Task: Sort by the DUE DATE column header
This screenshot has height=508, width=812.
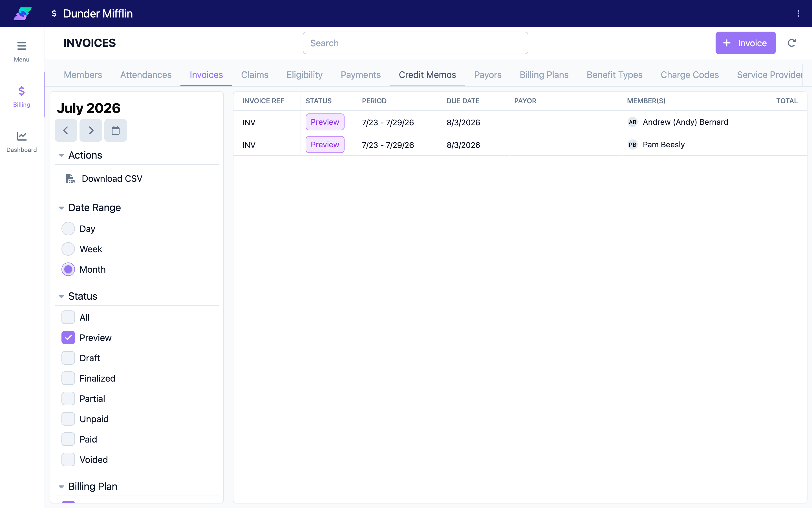Action: tap(463, 101)
